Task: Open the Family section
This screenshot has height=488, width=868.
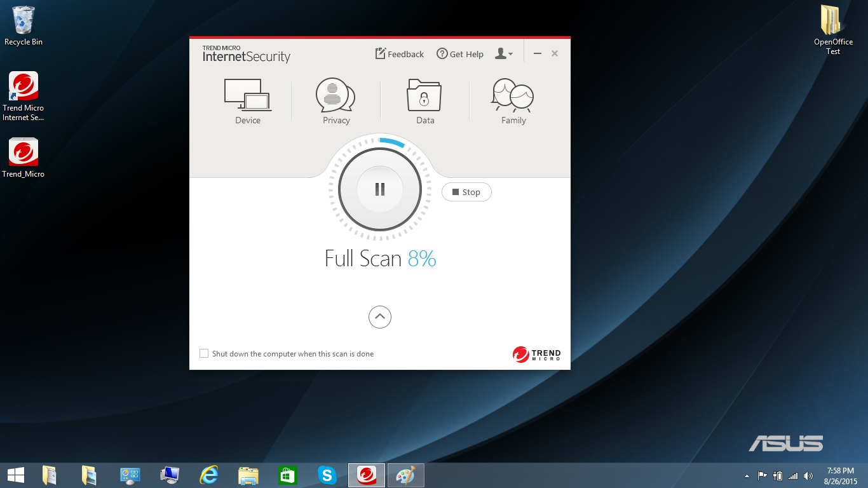Action: (x=513, y=101)
